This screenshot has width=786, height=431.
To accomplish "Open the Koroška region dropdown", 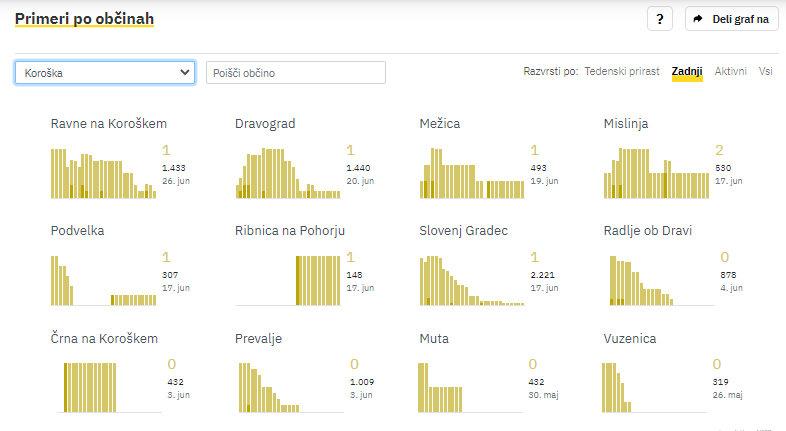I will 105,72.
